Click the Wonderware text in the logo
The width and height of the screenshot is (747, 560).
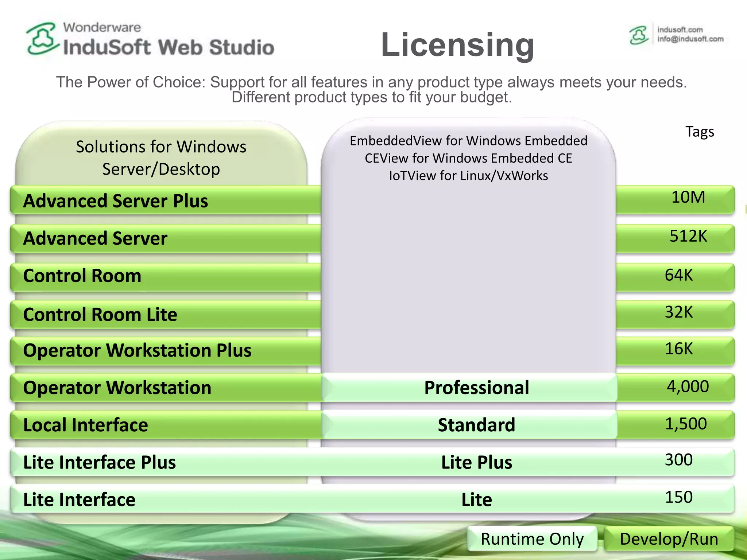point(102,27)
